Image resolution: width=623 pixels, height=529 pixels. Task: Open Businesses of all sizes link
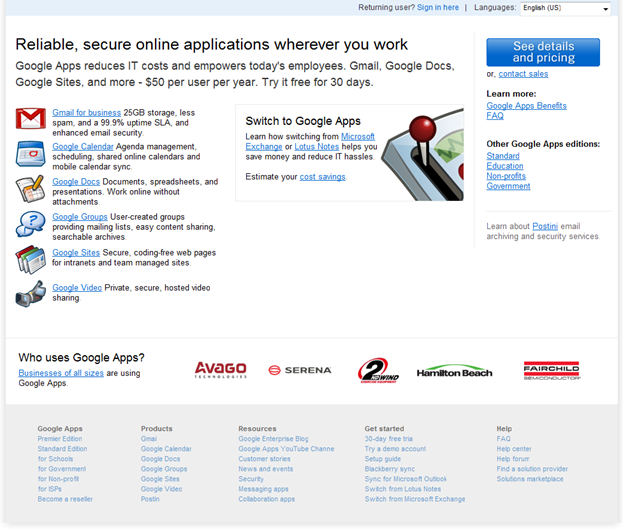tap(61, 373)
